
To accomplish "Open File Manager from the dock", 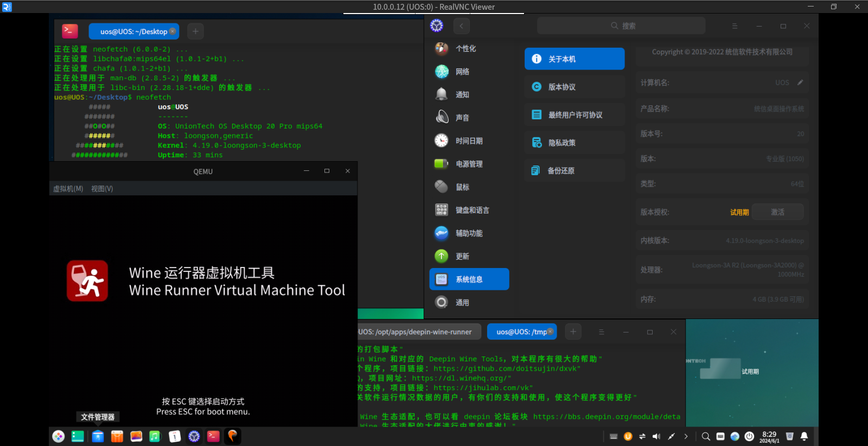I will coord(98,436).
